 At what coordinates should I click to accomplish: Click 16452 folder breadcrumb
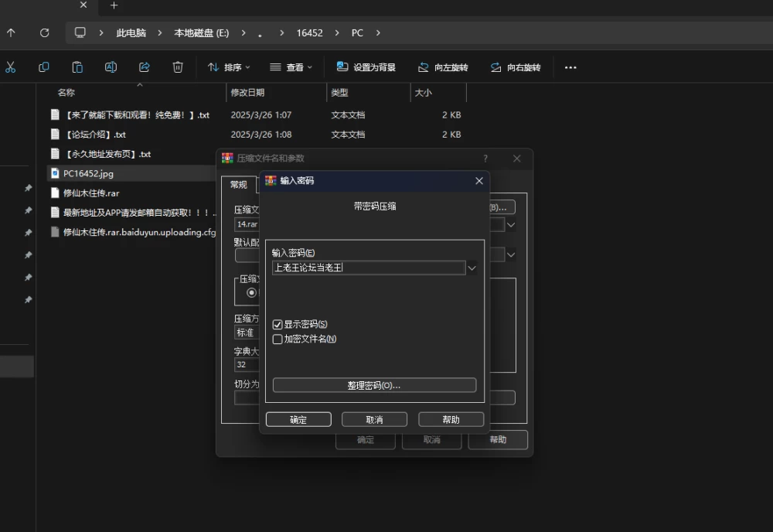click(x=310, y=33)
